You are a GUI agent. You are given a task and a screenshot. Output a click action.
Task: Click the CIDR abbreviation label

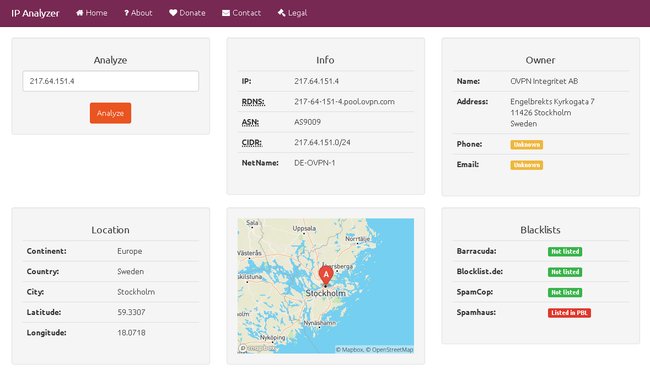(x=252, y=143)
